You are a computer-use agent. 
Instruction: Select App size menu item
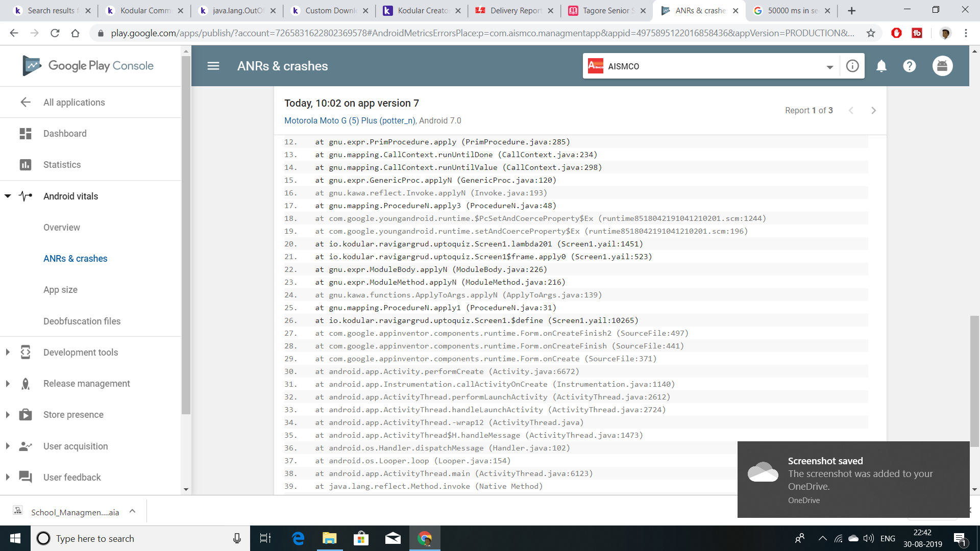[x=60, y=290]
